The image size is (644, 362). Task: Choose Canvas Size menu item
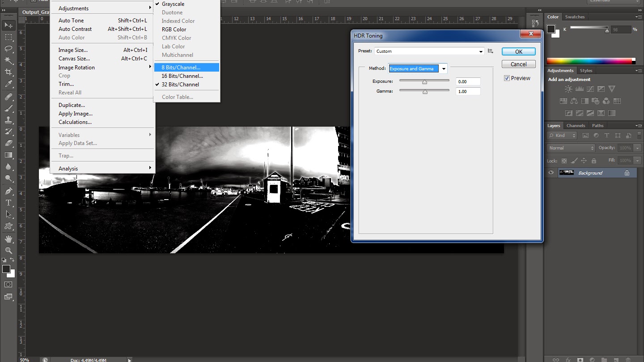pos(103,59)
